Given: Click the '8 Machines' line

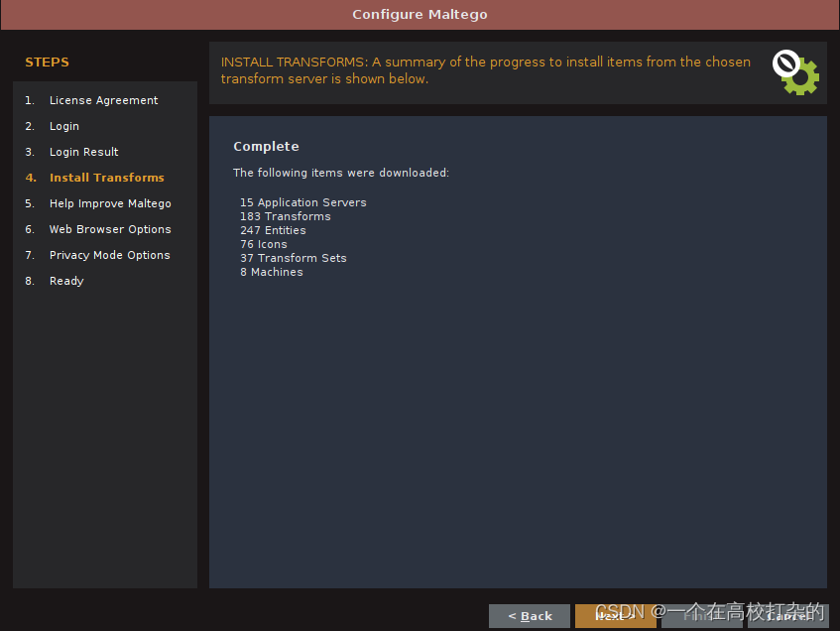Looking at the screenshot, I should (271, 272).
